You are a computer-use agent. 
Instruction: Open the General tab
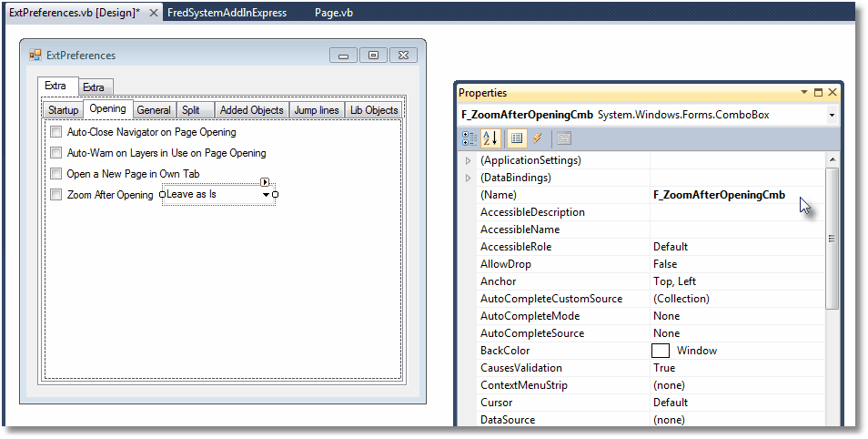154,109
